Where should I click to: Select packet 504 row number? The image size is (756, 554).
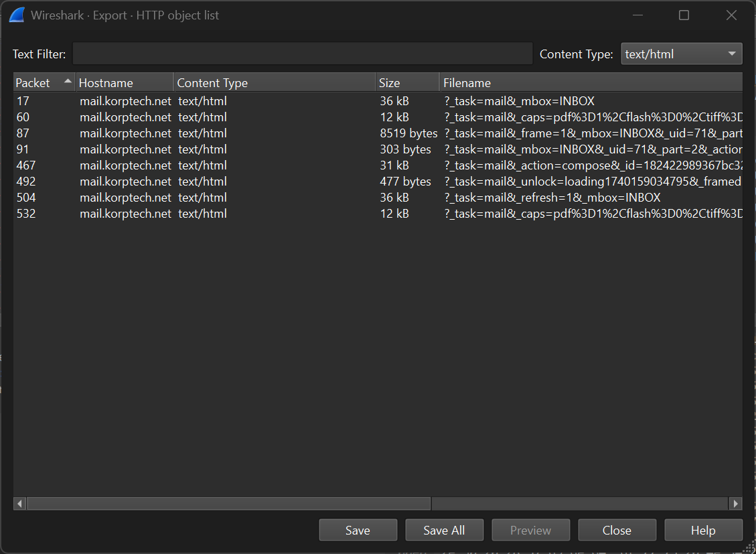(x=26, y=198)
